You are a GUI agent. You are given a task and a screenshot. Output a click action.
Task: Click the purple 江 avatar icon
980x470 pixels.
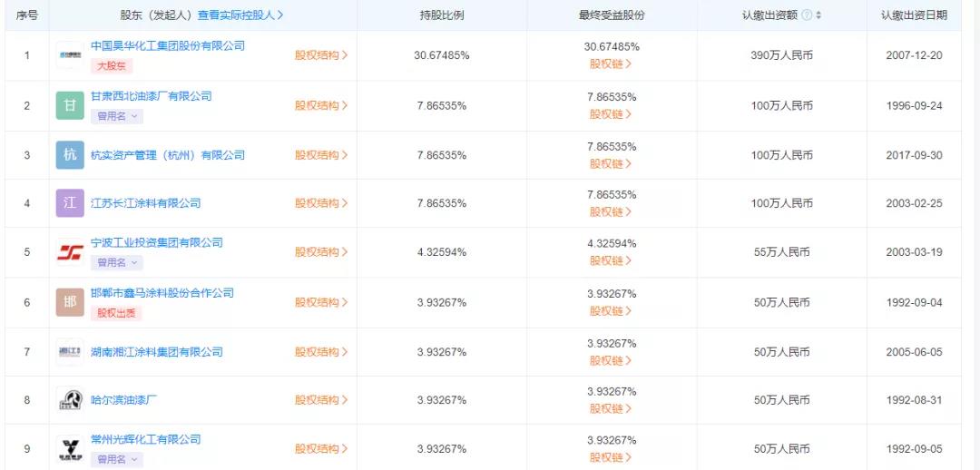tap(70, 203)
